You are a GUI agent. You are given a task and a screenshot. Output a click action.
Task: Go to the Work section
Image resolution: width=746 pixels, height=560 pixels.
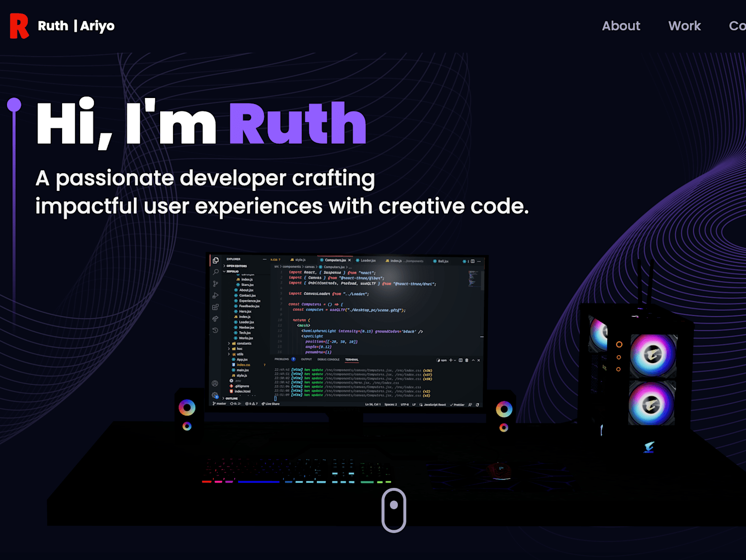coord(684,26)
